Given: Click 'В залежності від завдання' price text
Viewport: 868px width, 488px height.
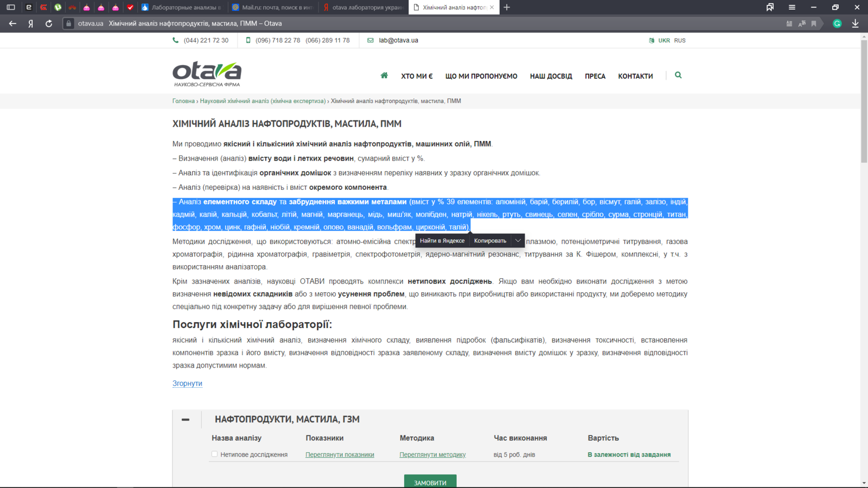Looking at the screenshot, I should [629, 455].
